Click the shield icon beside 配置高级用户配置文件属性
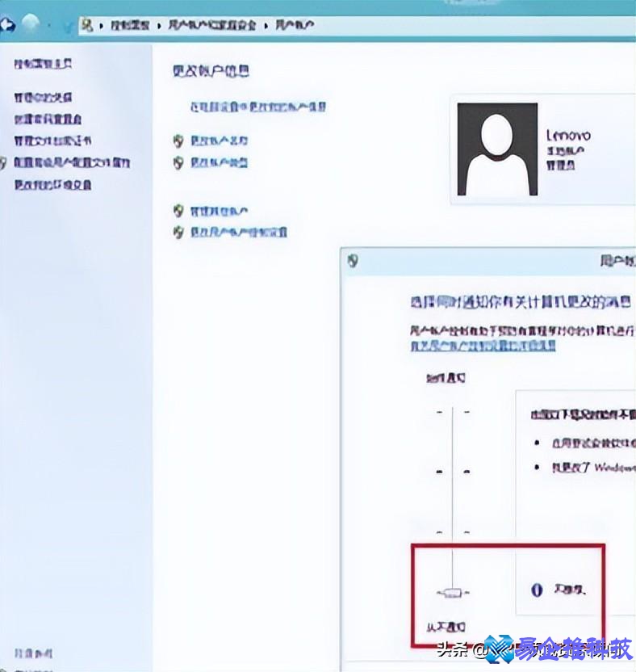The image size is (636, 672). pyautogui.click(x=3, y=163)
